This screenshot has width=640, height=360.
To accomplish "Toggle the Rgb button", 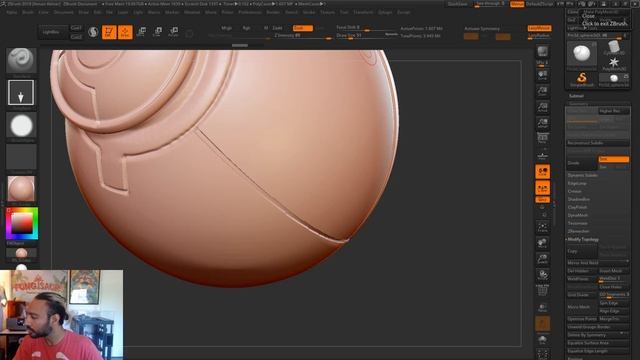I will coord(246,28).
